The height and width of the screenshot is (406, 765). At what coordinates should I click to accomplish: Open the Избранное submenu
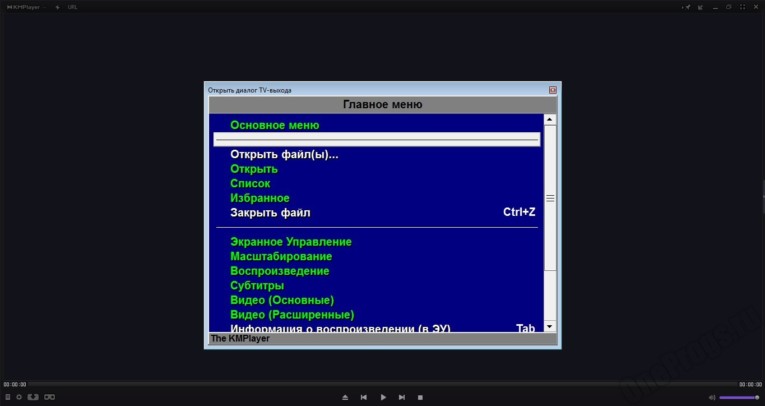[260, 198]
